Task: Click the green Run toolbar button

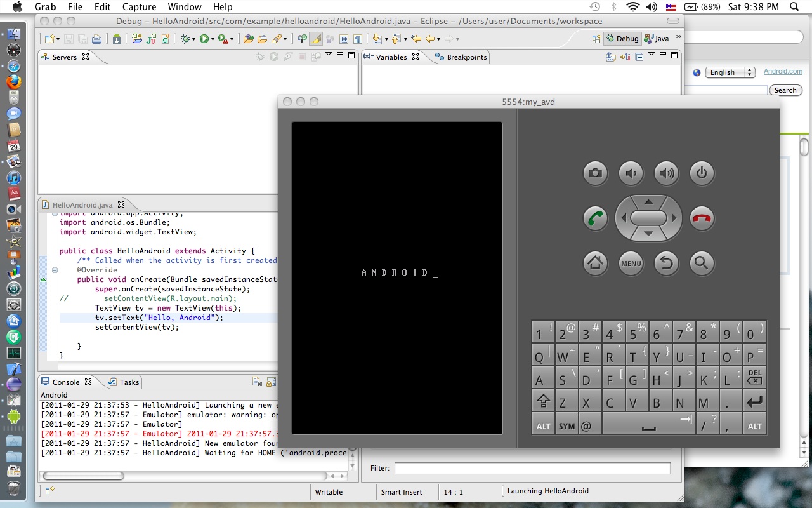Action: (x=204, y=39)
